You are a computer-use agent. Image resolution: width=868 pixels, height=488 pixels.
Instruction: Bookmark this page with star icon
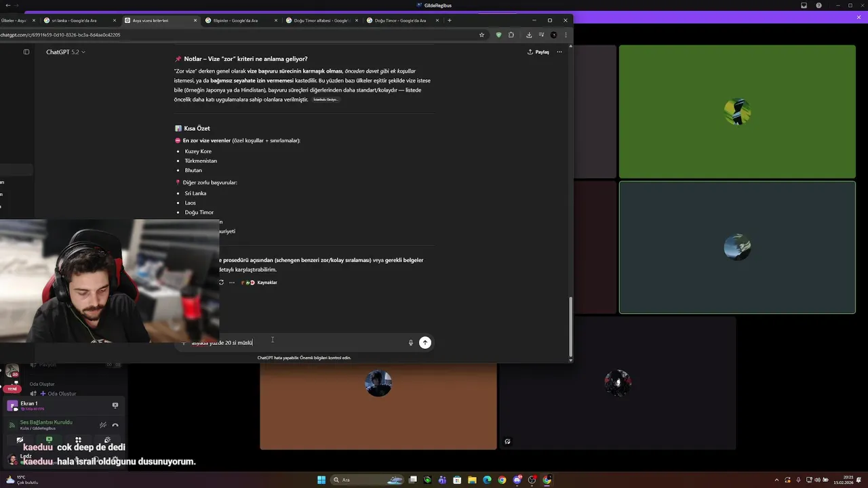482,35
